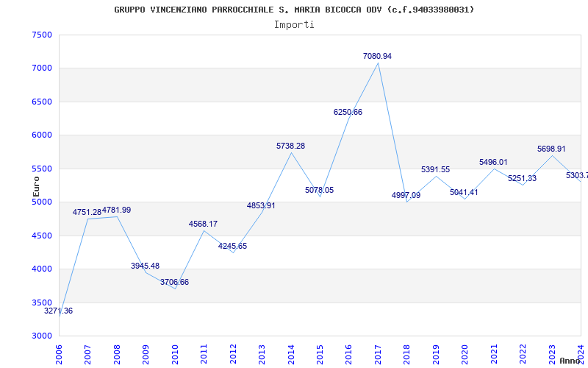Click the 2006 year label
Image resolution: width=588 pixels, height=368 pixels.
(59, 355)
